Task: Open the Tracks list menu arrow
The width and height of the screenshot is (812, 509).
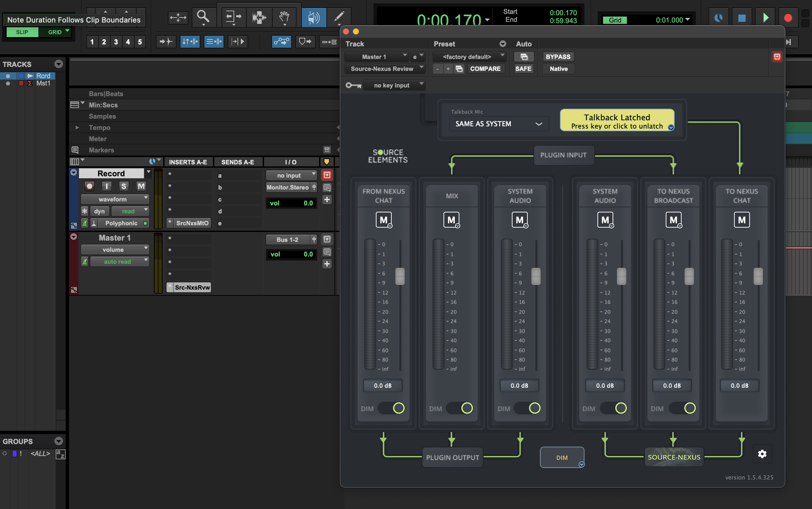Action: tap(59, 64)
